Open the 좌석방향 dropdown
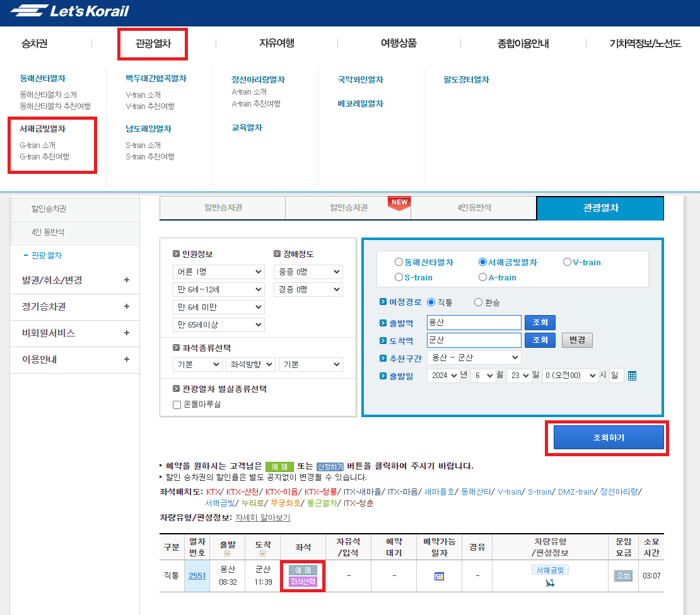The image size is (700, 615). coord(250,364)
